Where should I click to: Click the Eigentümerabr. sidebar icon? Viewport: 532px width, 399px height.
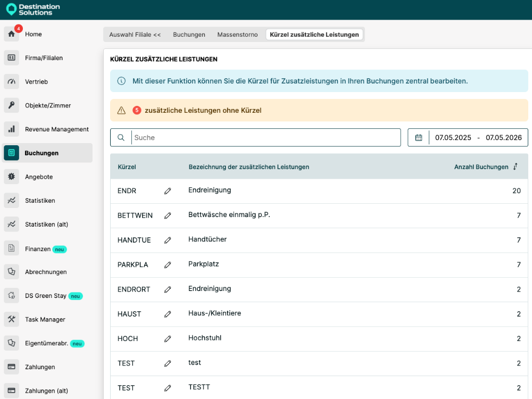pyautogui.click(x=12, y=343)
